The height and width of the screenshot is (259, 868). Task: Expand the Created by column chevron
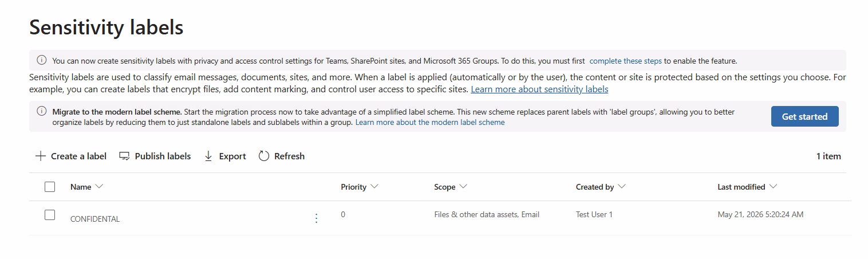(622, 187)
